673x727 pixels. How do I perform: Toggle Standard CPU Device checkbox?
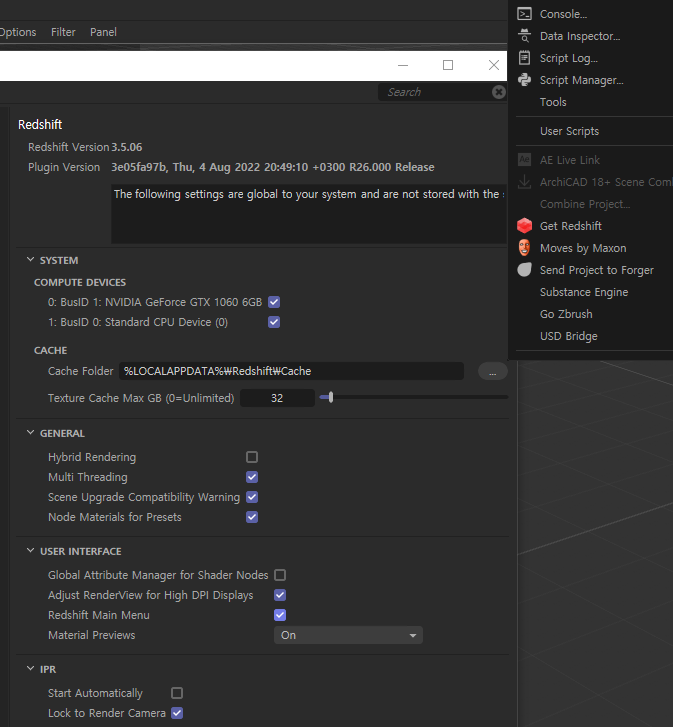[x=274, y=322]
